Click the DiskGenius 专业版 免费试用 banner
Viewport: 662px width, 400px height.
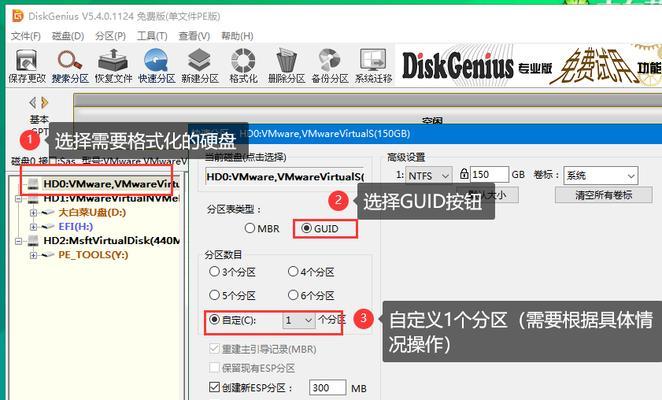(x=528, y=65)
